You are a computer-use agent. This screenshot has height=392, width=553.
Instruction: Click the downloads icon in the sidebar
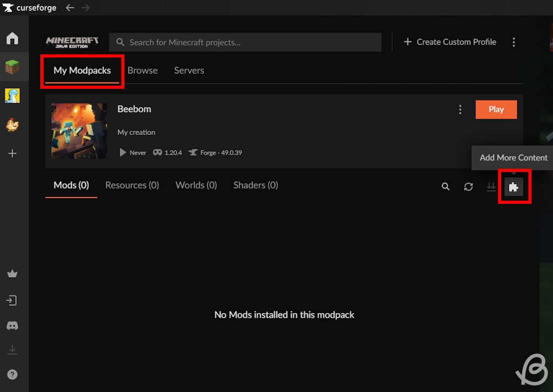point(14,349)
